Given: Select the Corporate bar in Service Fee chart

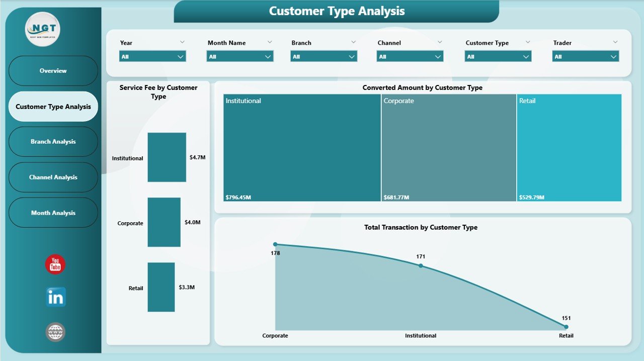Looking at the screenshot, I should [x=164, y=222].
